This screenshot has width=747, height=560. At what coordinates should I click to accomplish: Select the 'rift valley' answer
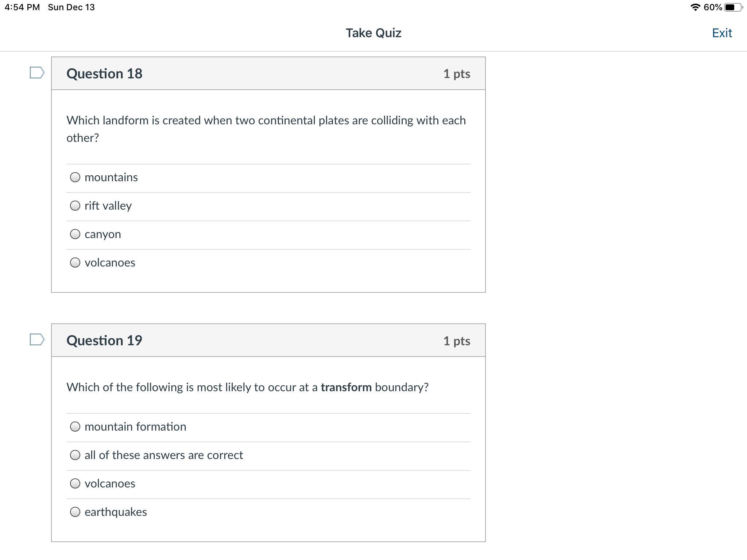pyautogui.click(x=75, y=206)
